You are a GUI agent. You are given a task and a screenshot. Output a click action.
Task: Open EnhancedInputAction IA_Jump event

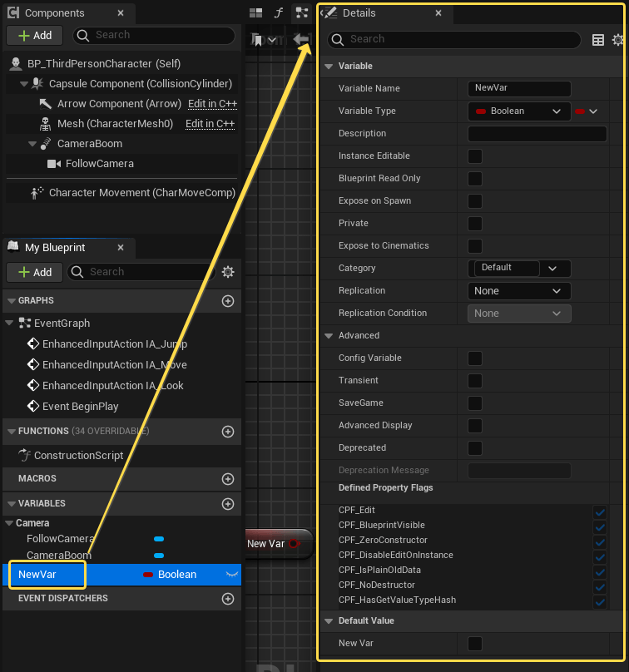pos(107,344)
